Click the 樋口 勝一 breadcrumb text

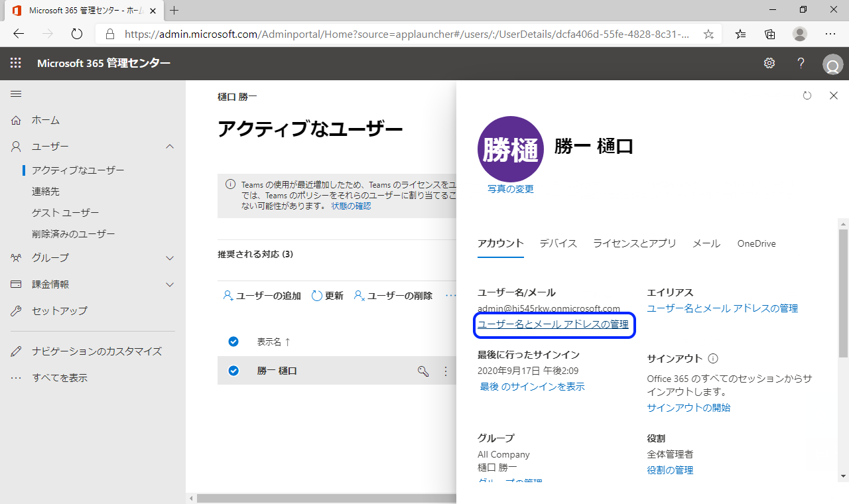point(237,97)
